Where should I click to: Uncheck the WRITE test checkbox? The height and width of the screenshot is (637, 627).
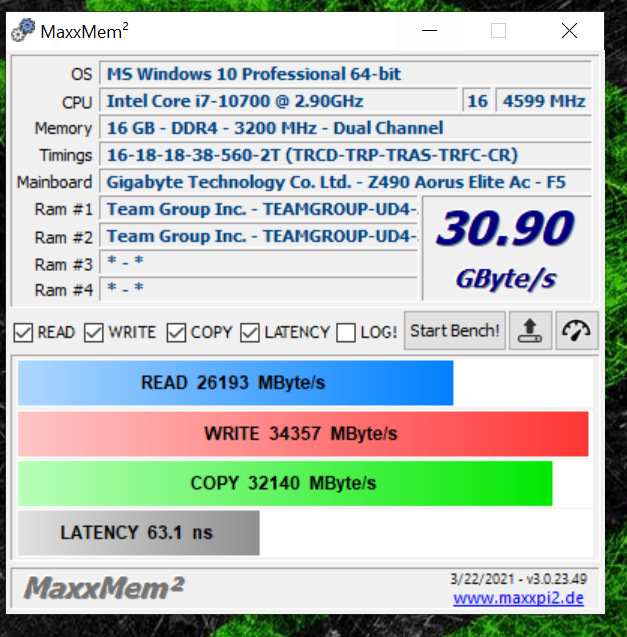(x=94, y=333)
